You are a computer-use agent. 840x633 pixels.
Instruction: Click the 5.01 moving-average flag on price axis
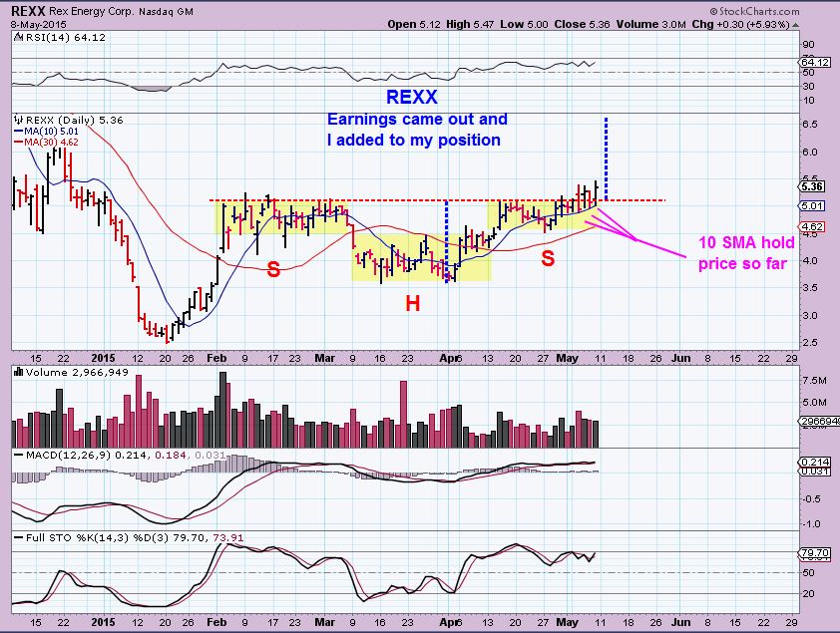(812, 206)
